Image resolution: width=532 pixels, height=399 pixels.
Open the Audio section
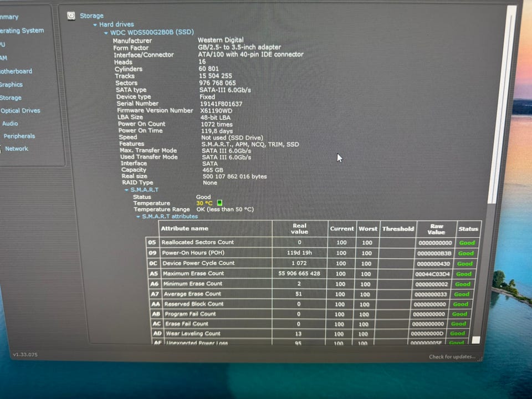(x=10, y=124)
